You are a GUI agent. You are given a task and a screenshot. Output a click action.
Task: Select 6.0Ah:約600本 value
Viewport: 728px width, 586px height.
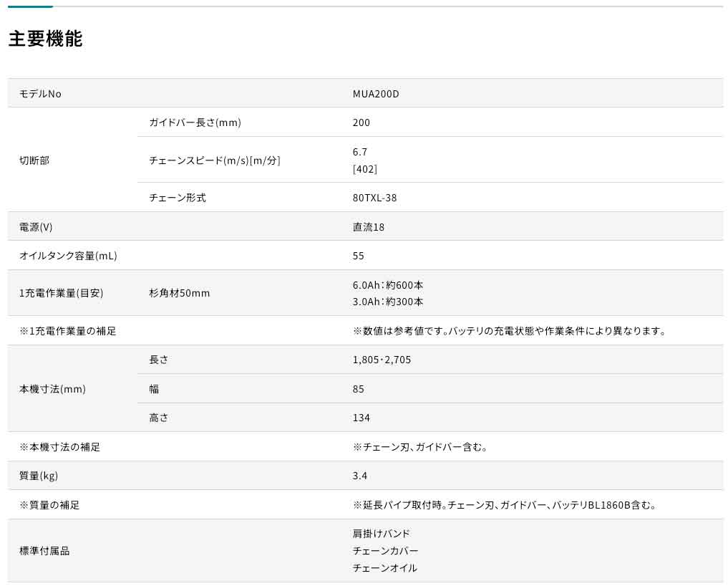[x=388, y=285]
